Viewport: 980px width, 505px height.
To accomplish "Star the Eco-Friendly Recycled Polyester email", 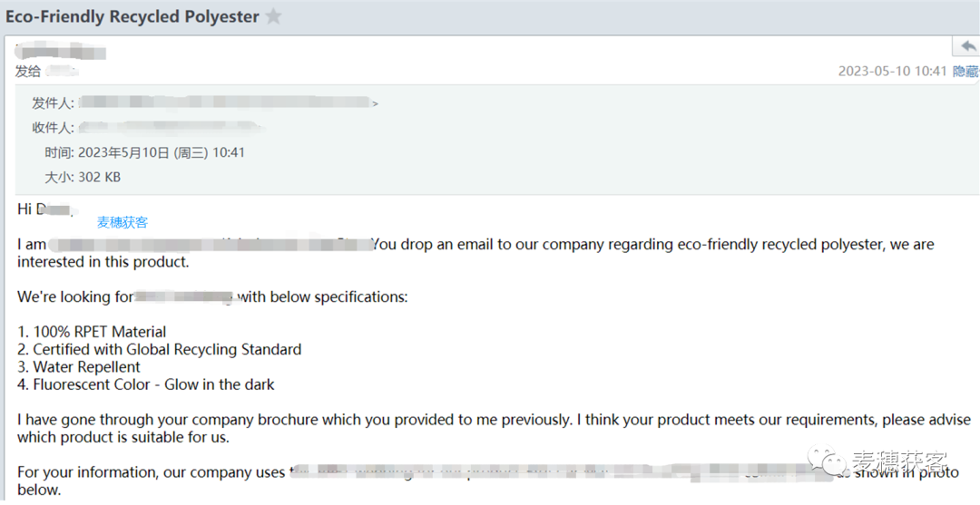I will point(273,16).
